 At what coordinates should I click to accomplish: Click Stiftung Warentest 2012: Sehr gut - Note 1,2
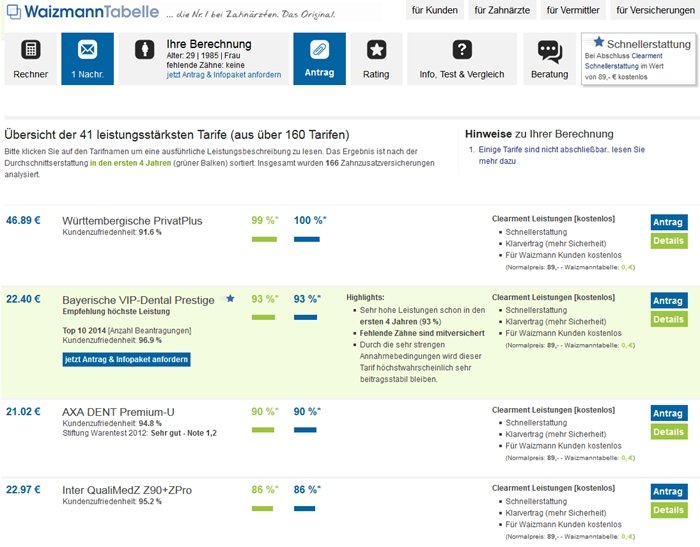pyautogui.click(x=139, y=433)
